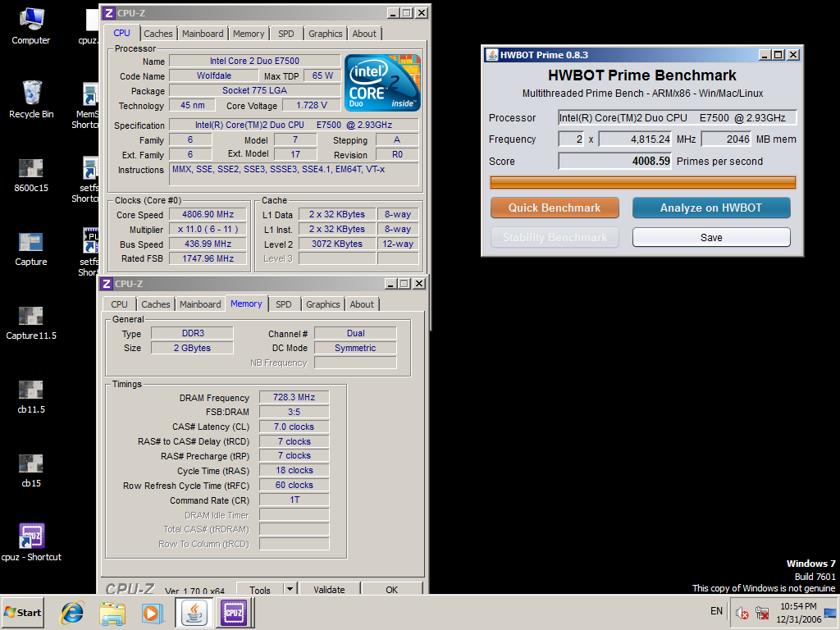Click the Tools button in CPU-Z
Viewport: 840px width, 630px height.
(x=260, y=589)
